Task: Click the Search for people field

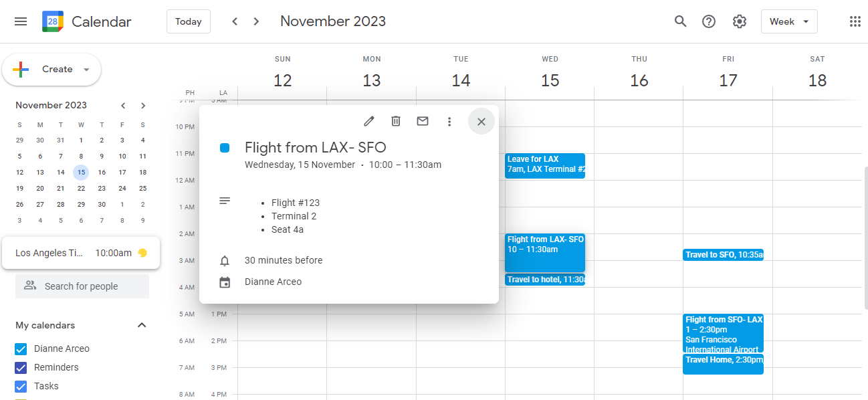Action: pos(82,286)
